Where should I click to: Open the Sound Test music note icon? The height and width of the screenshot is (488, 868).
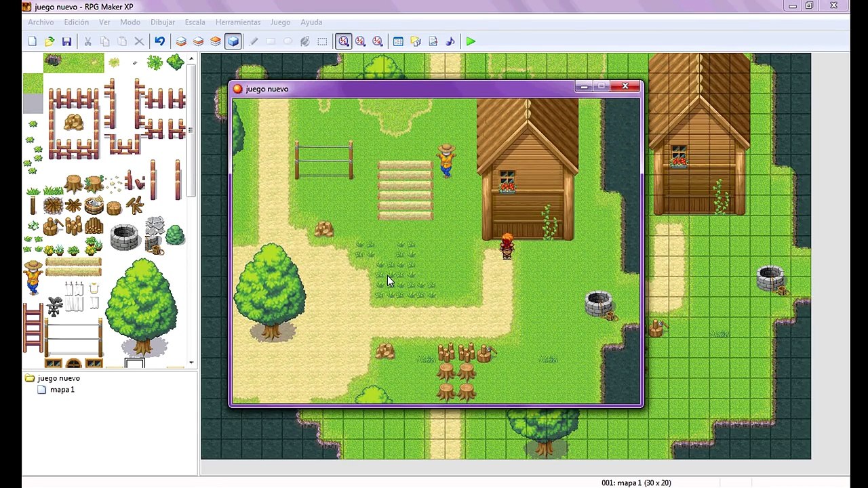coord(450,41)
